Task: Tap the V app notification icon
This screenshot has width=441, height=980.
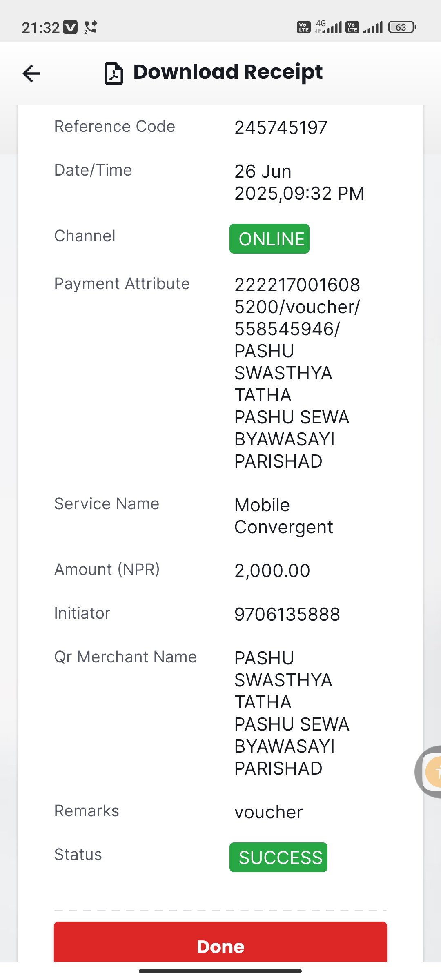Action: pos(70,27)
